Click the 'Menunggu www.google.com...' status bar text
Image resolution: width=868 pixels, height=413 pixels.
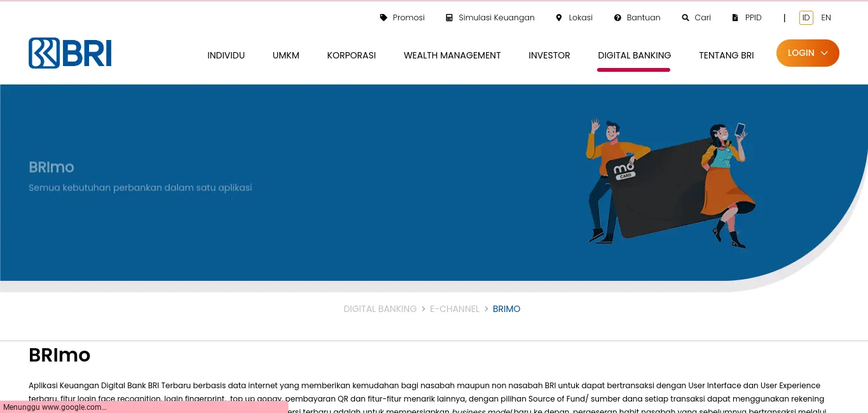click(55, 407)
